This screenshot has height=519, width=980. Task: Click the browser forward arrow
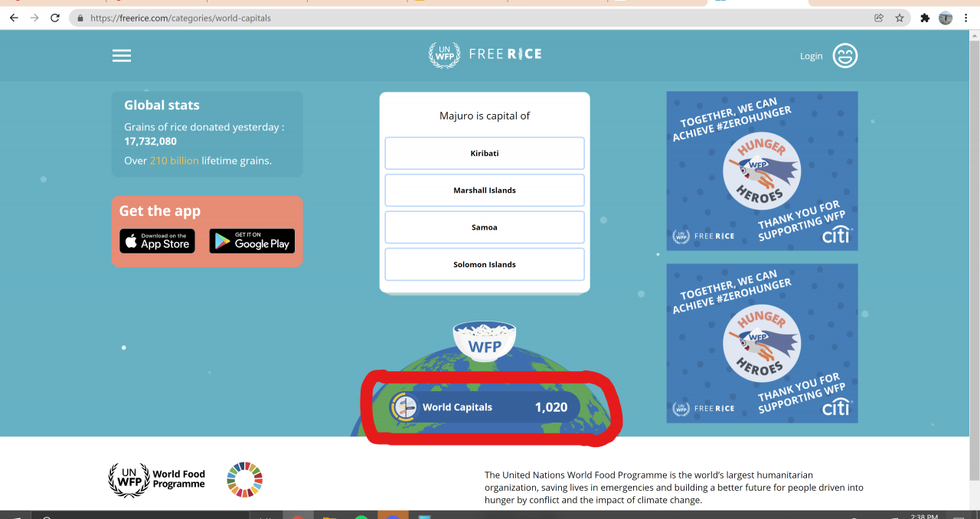pos(34,18)
